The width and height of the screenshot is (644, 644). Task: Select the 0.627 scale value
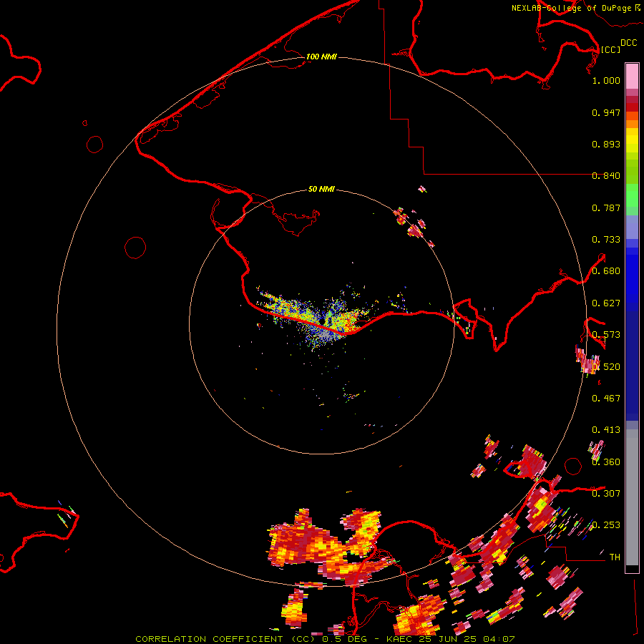pos(606,303)
